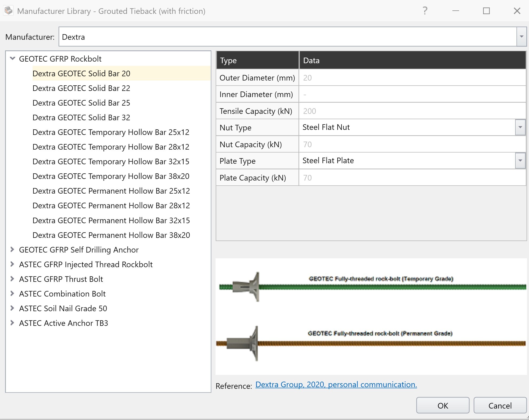Open Dextra Group 2020 personal communication link

click(x=336, y=384)
